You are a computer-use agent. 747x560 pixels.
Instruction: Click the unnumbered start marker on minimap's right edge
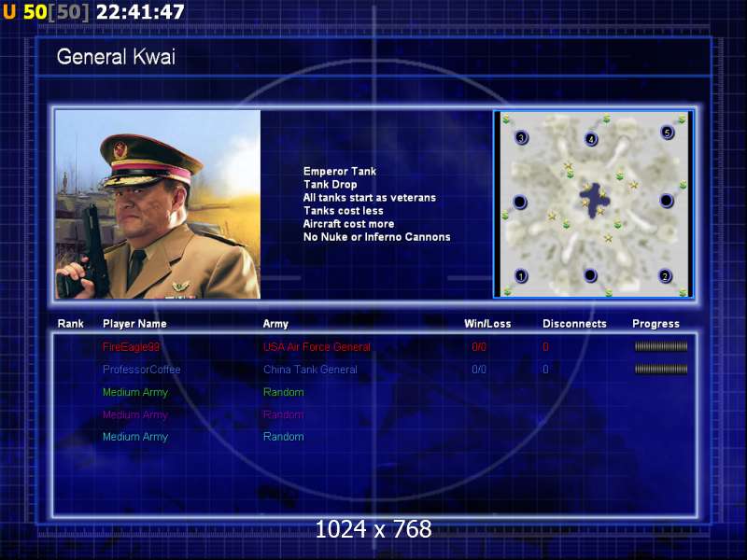(x=667, y=201)
